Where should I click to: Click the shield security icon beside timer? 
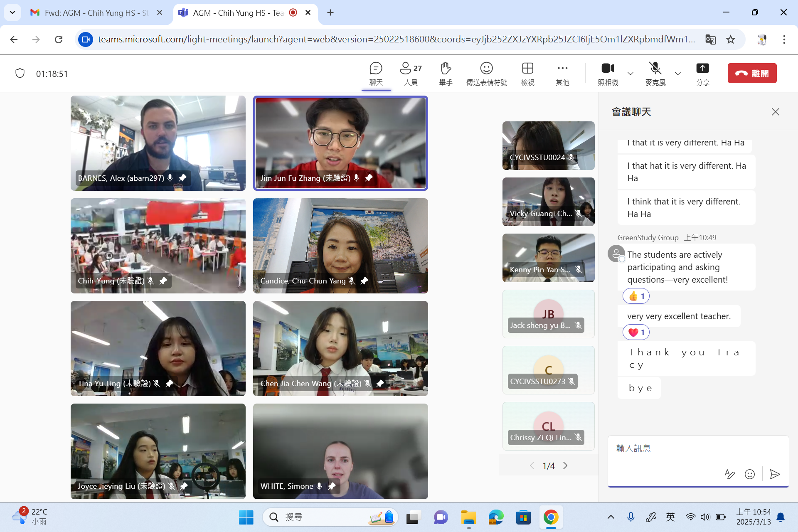pos(20,74)
